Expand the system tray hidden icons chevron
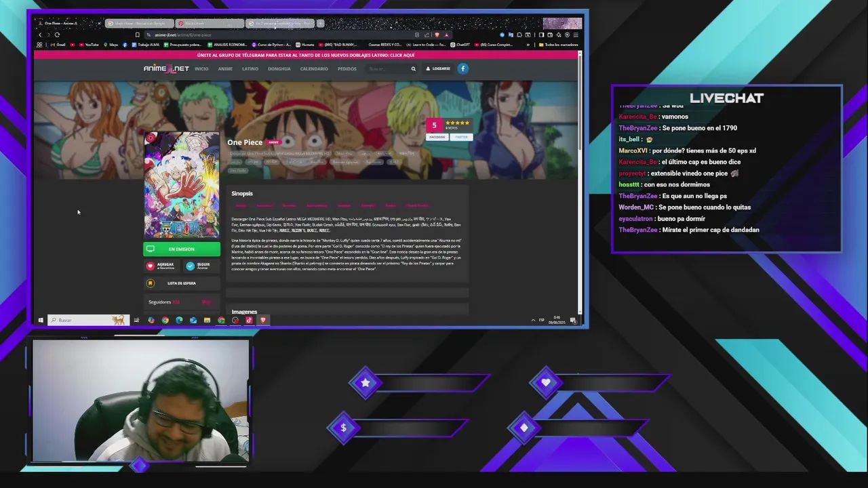868x488 pixels. pos(533,320)
